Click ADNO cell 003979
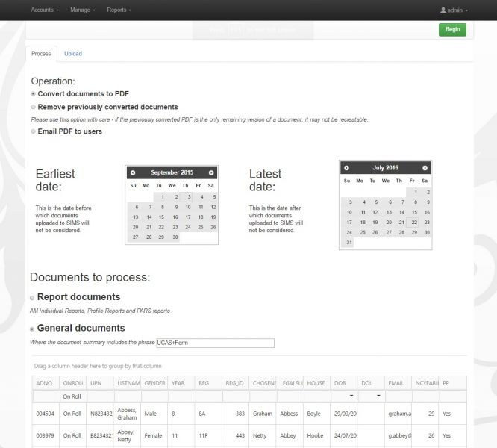The width and height of the screenshot is (497, 448). click(46, 435)
